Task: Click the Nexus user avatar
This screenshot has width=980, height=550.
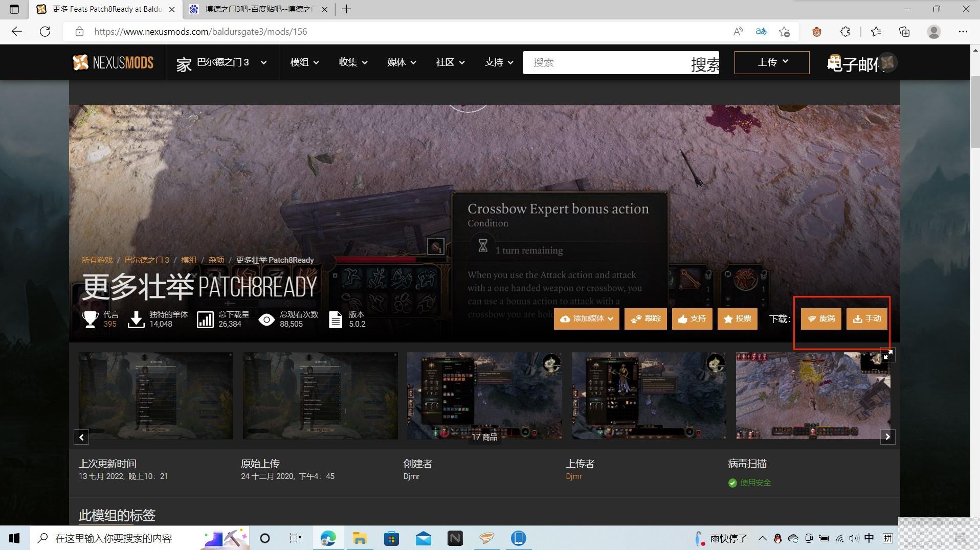Action: pyautogui.click(x=888, y=62)
